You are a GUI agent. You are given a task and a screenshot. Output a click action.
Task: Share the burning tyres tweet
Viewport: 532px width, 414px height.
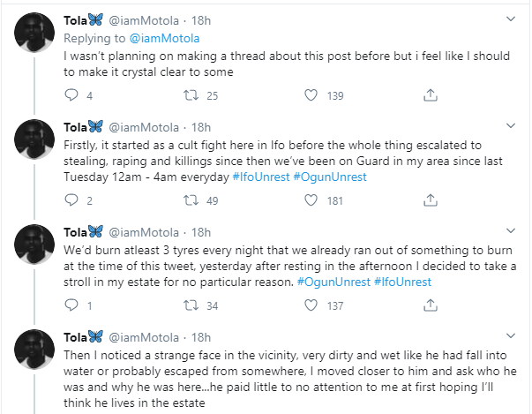[x=430, y=306]
